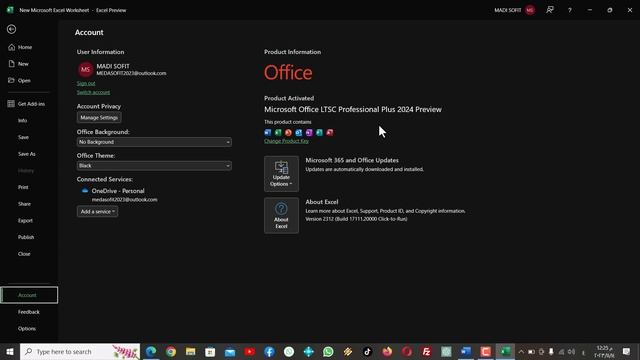This screenshot has width=640, height=360.
Task: Go to the Info page
Action: (22, 120)
